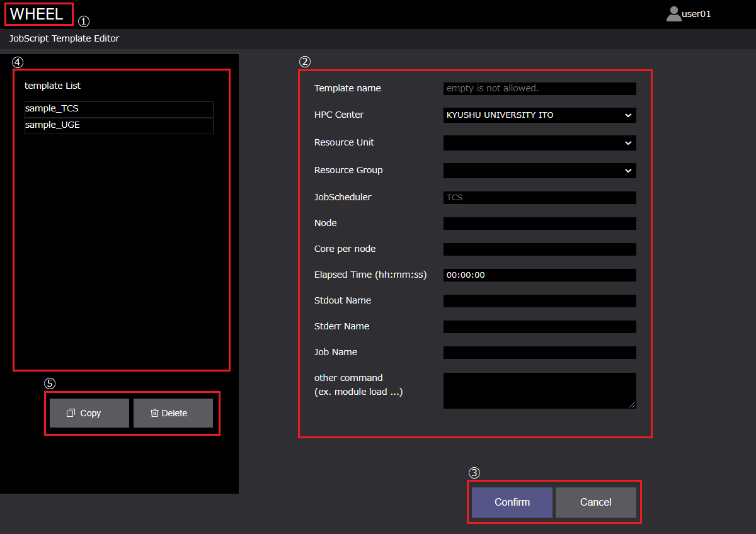756x534 pixels.
Task: Select sample_UGE template entry
Action: 118,125
